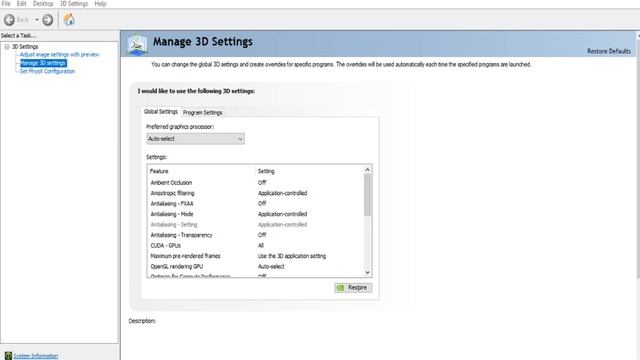
Task: Open the Back history dropdown arrow
Action: pyautogui.click(x=37, y=20)
